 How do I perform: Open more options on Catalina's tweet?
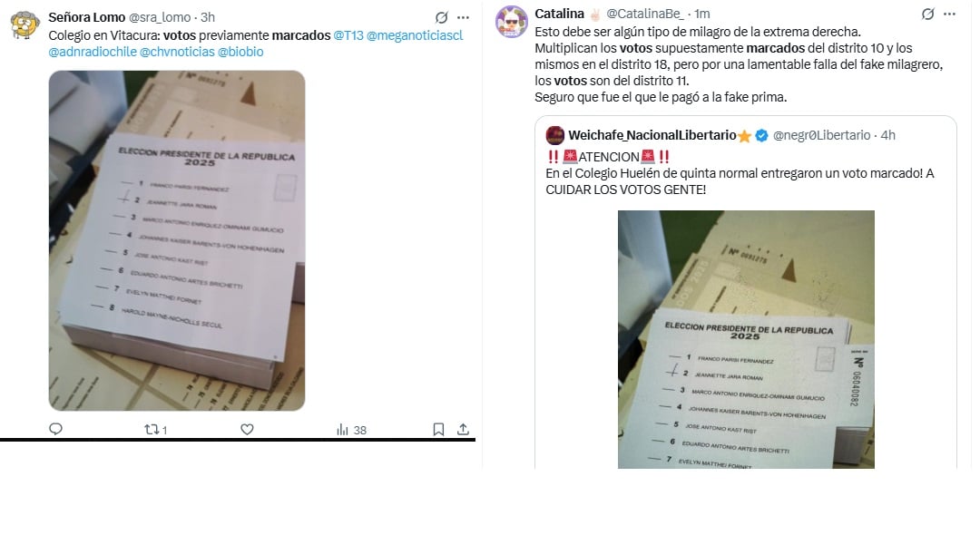(949, 14)
